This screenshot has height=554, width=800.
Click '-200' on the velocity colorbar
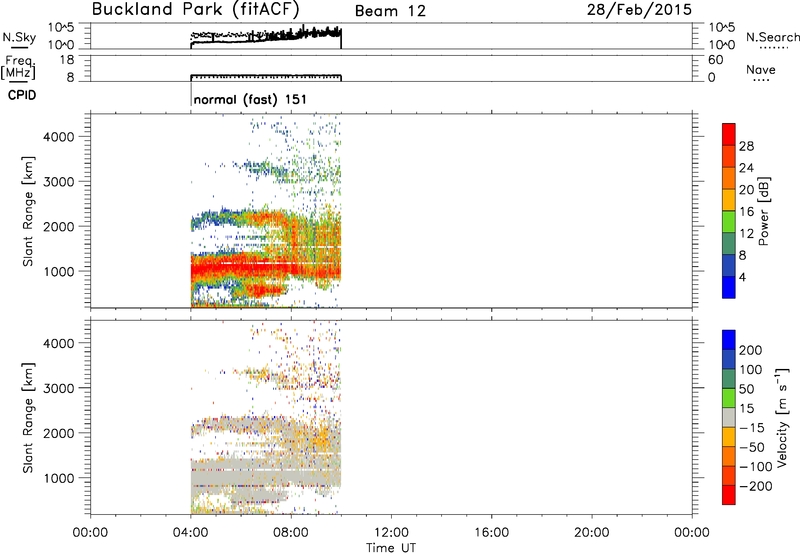click(756, 486)
